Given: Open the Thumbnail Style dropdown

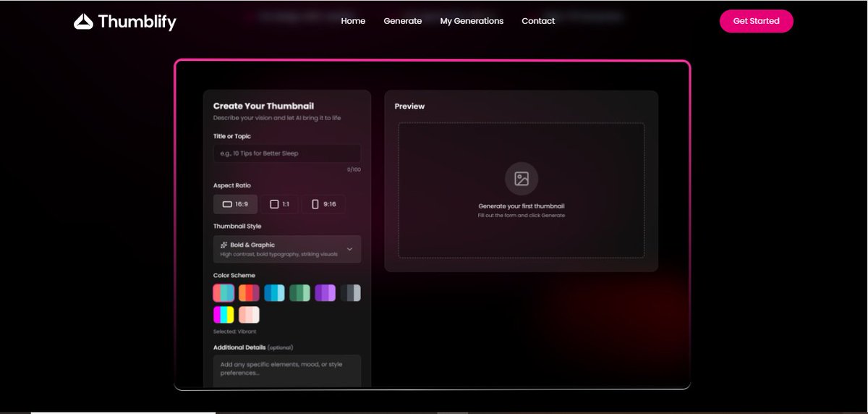Looking at the screenshot, I should [x=287, y=249].
